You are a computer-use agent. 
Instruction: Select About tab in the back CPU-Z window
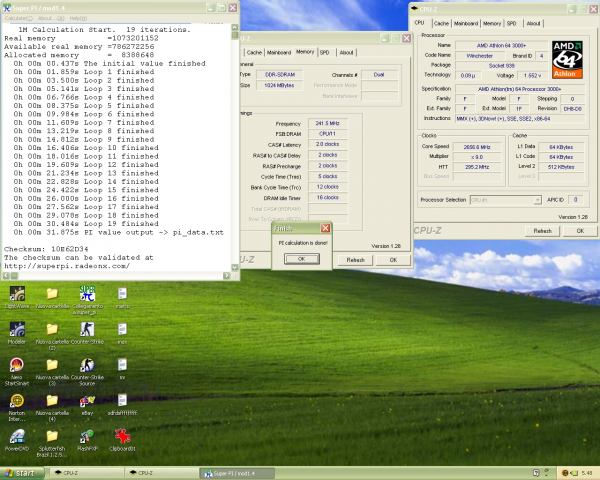[x=346, y=52]
